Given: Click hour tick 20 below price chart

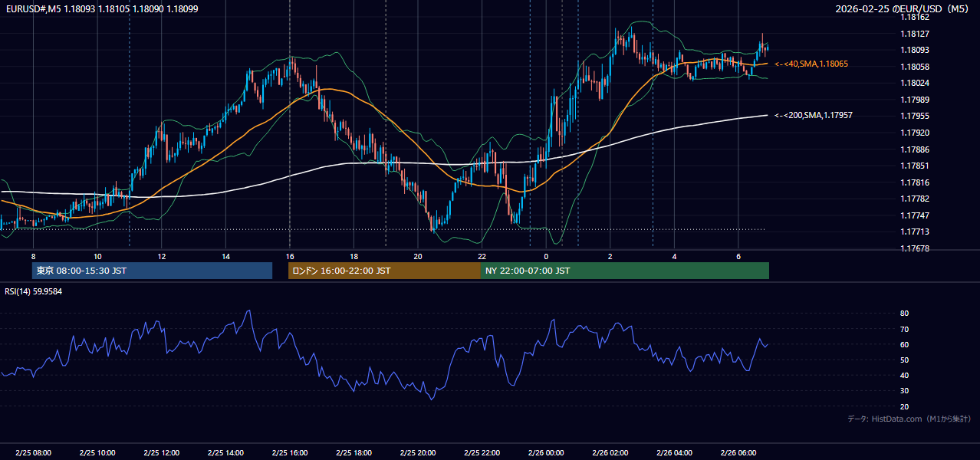Looking at the screenshot, I should pos(418,256).
